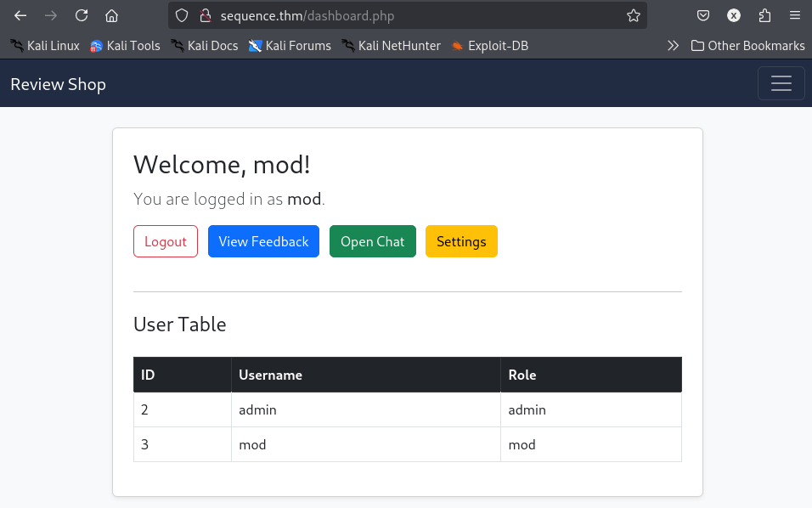Select username cell 'mod' in row 3
This screenshot has width=812, height=508.
point(365,444)
